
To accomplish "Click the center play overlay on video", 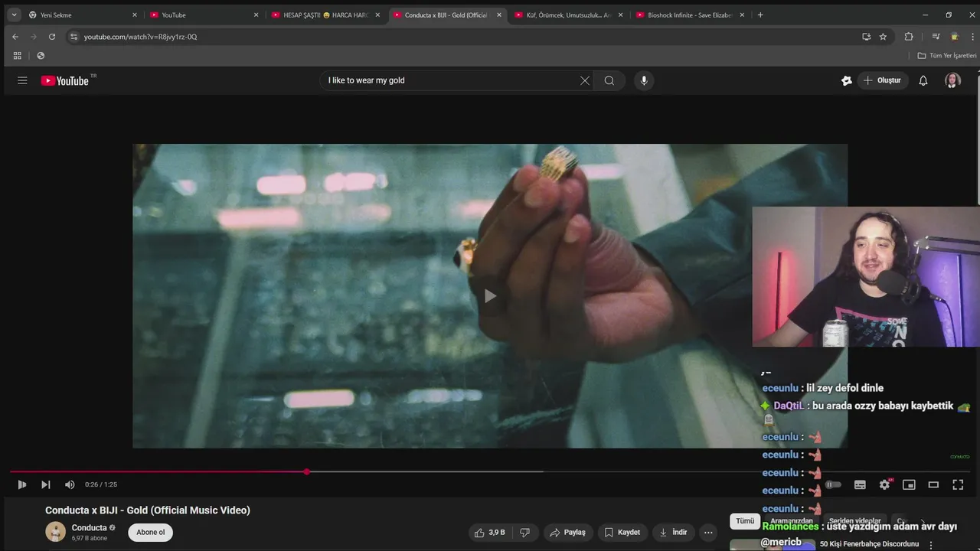I will (490, 296).
